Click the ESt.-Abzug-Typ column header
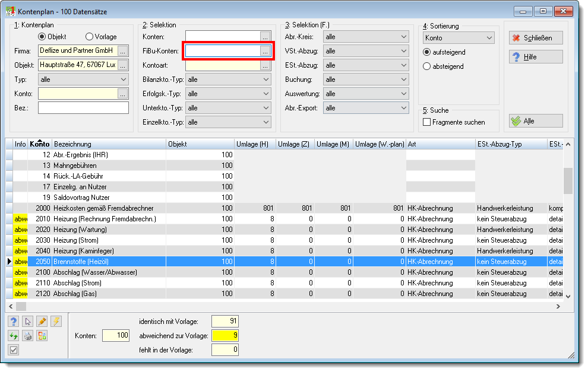588x372 pixels. point(511,144)
